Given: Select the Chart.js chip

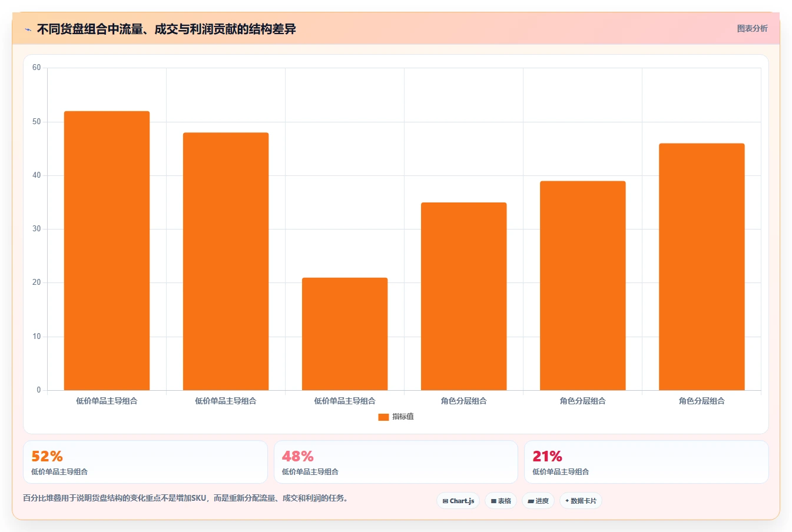Looking at the screenshot, I should click(x=458, y=501).
